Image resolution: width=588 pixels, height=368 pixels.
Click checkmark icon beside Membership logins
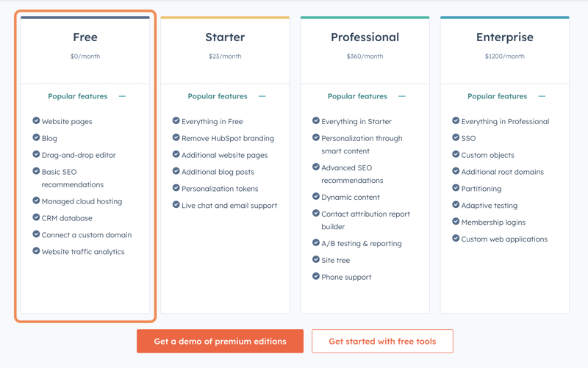(456, 222)
